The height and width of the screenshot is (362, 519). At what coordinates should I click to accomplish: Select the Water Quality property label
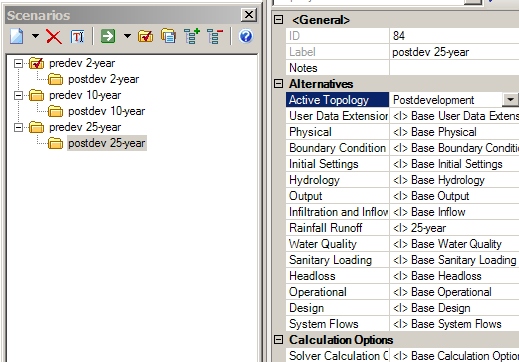coord(323,244)
